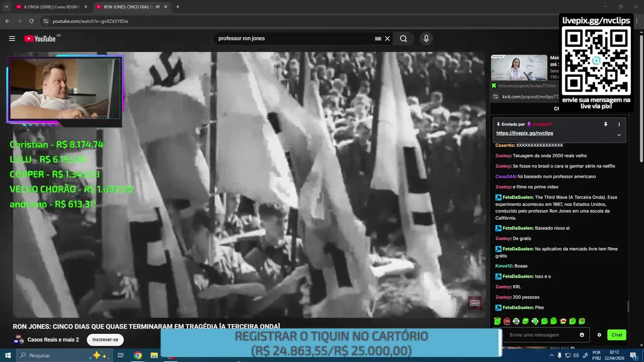Insert the angel halo frog emote

(498, 321)
